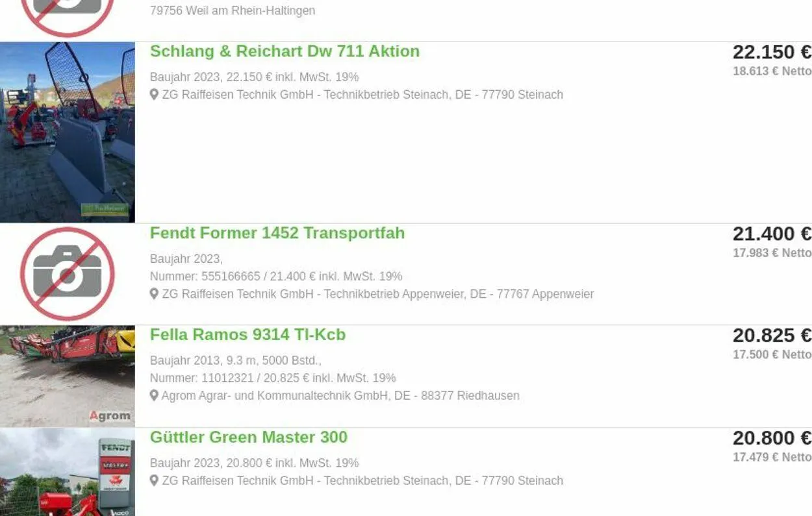Click the cut-off no-photo icon at the top
The width and height of the screenshot is (812, 516).
[67, 14]
